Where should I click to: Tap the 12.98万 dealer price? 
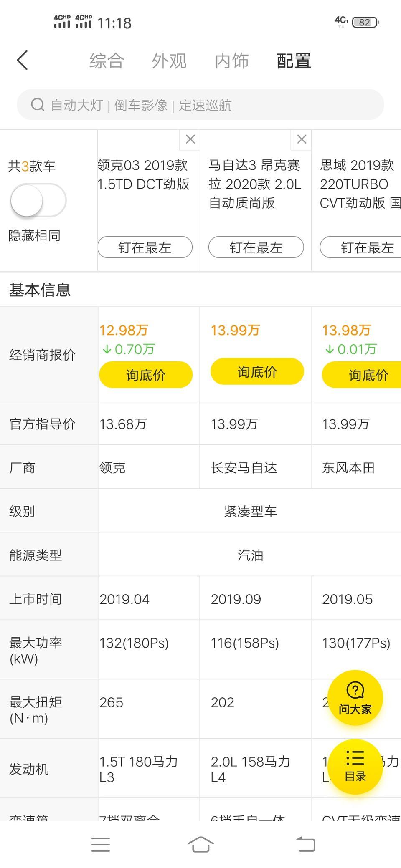pyautogui.click(x=124, y=331)
